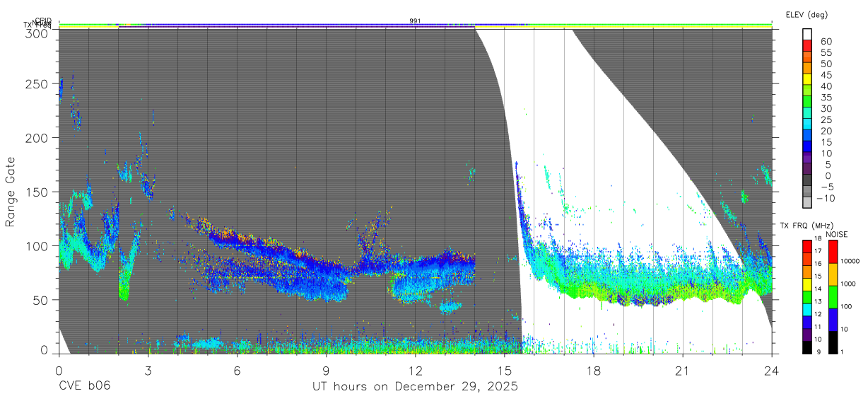The width and height of the screenshot is (868, 401).
Task: Click the 'CPID' label above plot
Action: (42, 21)
